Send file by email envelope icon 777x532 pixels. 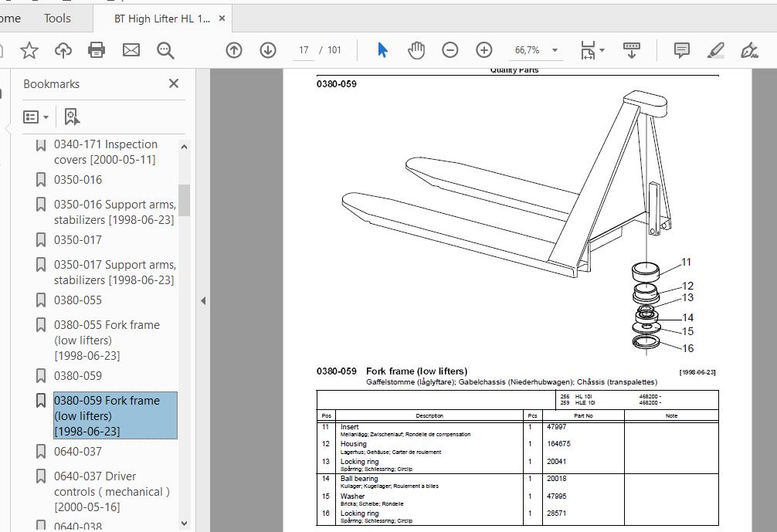coord(131,50)
